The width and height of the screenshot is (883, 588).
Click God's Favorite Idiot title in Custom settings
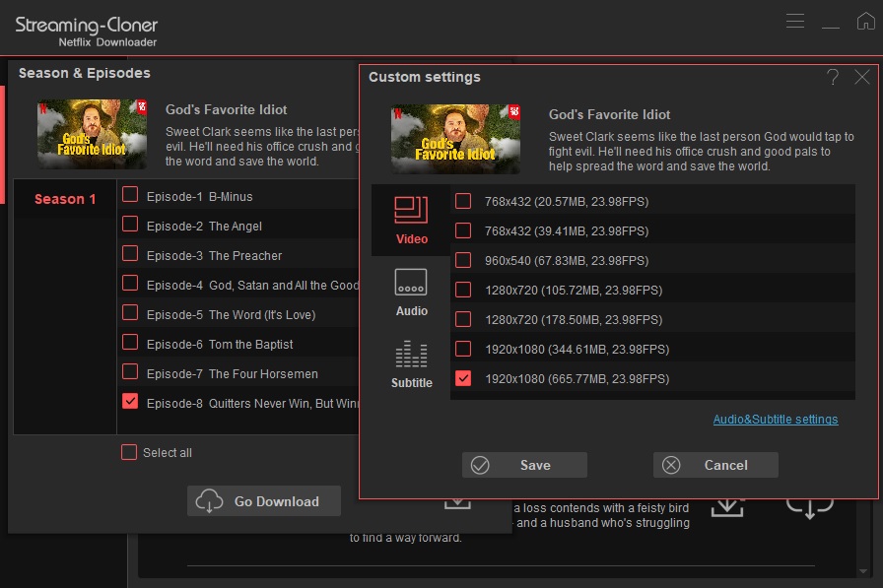tap(609, 115)
